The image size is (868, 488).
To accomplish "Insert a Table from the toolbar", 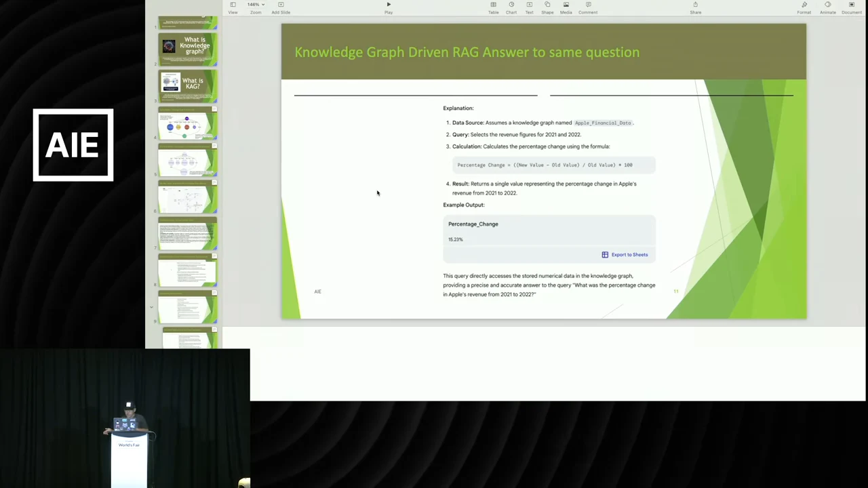I will tap(494, 7).
